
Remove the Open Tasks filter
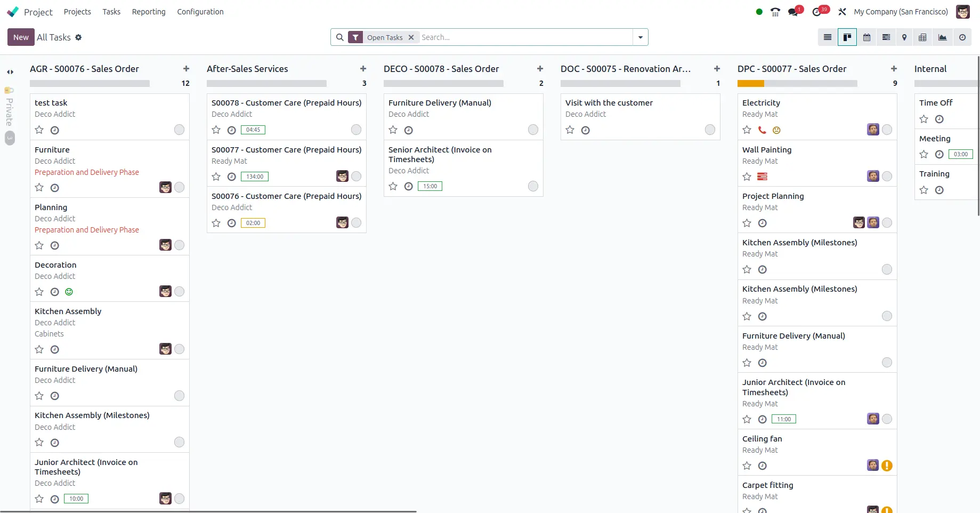[x=411, y=37]
